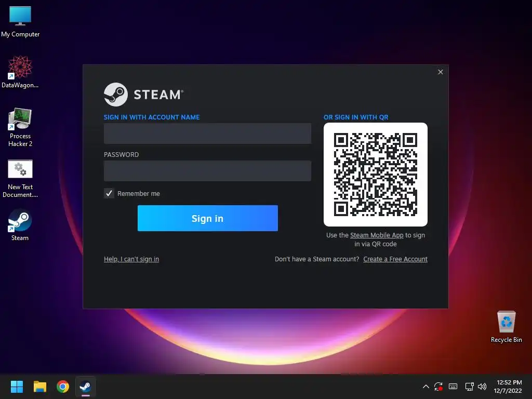The image size is (532, 399).
Task: Select the Process Hacker 2 shortcut
Action: 20,127
